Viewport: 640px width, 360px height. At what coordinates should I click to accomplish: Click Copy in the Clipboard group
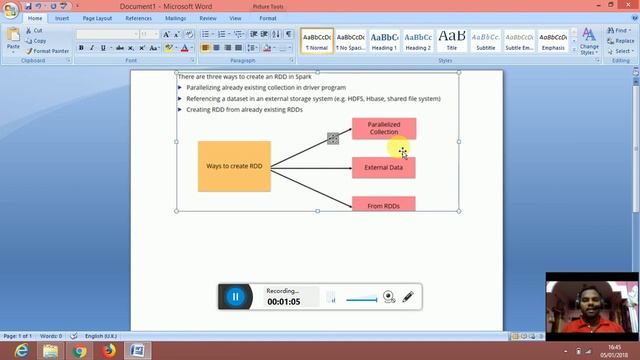click(36, 41)
